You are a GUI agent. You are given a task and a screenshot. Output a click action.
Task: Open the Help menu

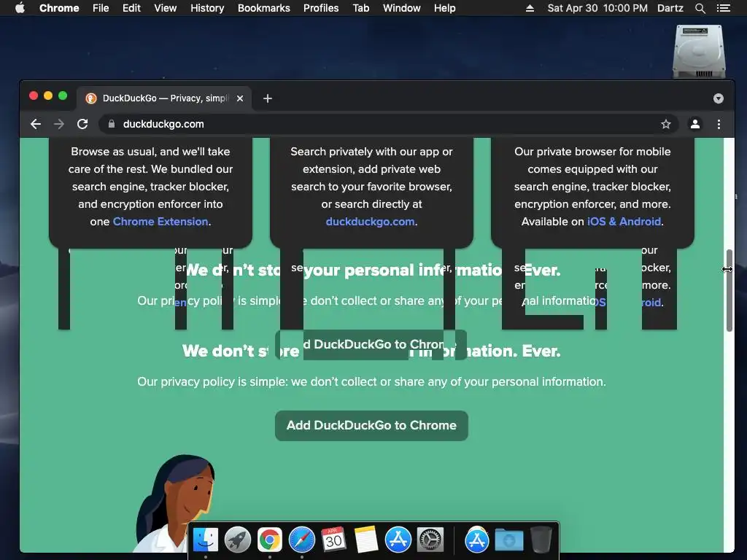pos(444,8)
